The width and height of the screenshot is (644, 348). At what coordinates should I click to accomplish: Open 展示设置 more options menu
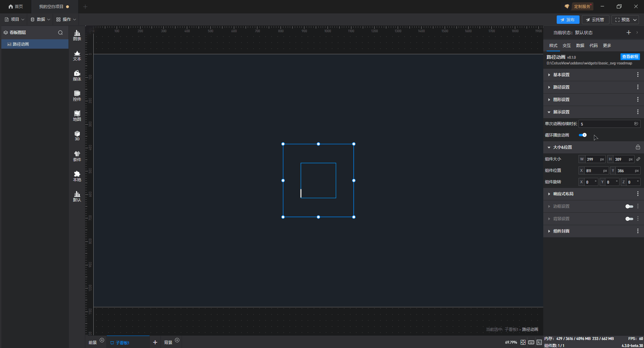click(638, 112)
